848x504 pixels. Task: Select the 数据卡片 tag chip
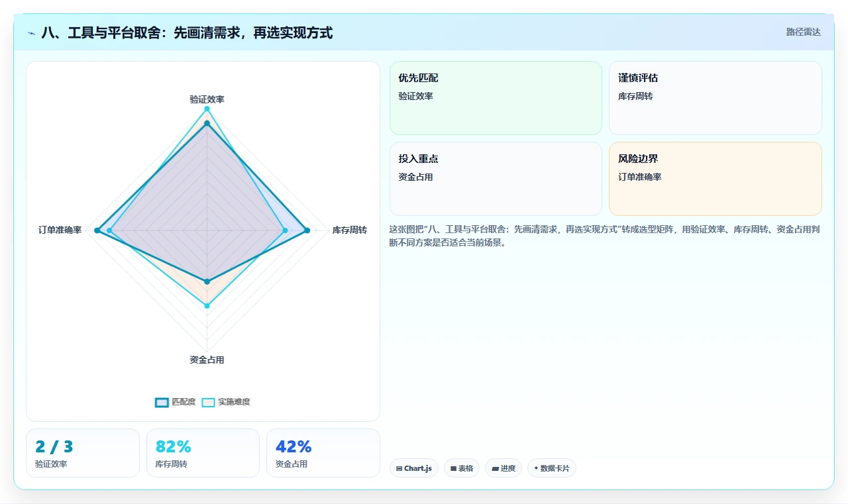pyautogui.click(x=552, y=468)
